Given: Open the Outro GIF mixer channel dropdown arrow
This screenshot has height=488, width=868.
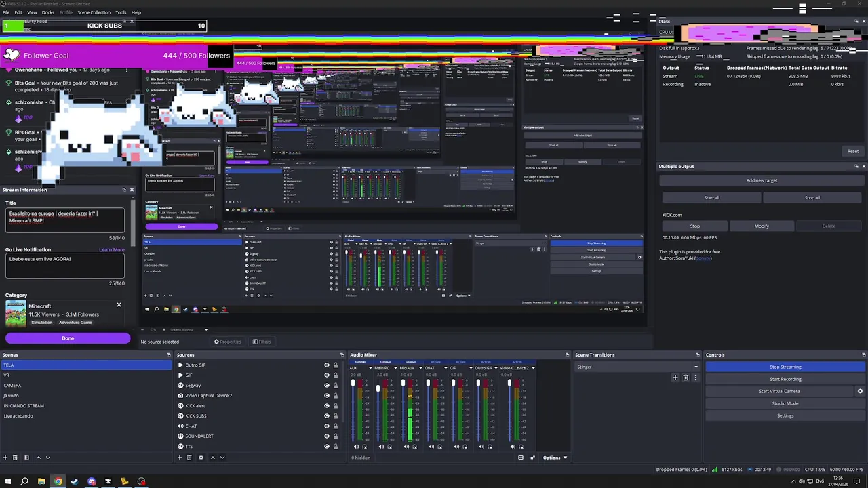Looking at the screenshot, I should tap(496, 368).
